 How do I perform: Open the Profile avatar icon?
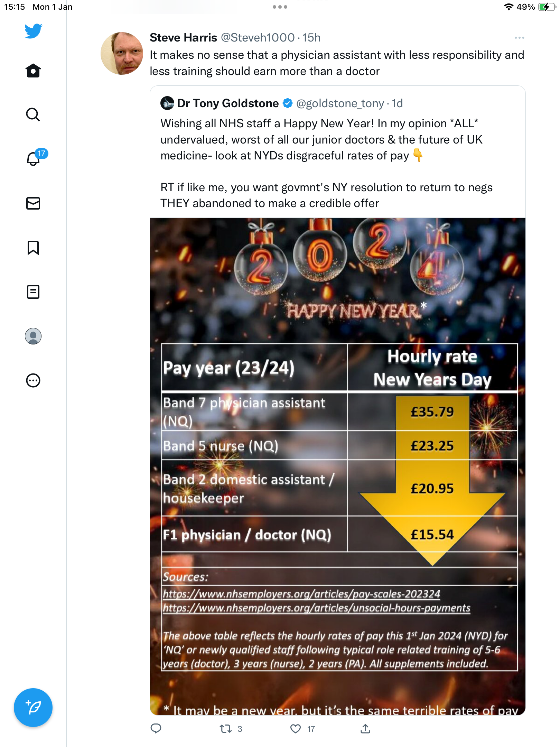click(33, 336)
